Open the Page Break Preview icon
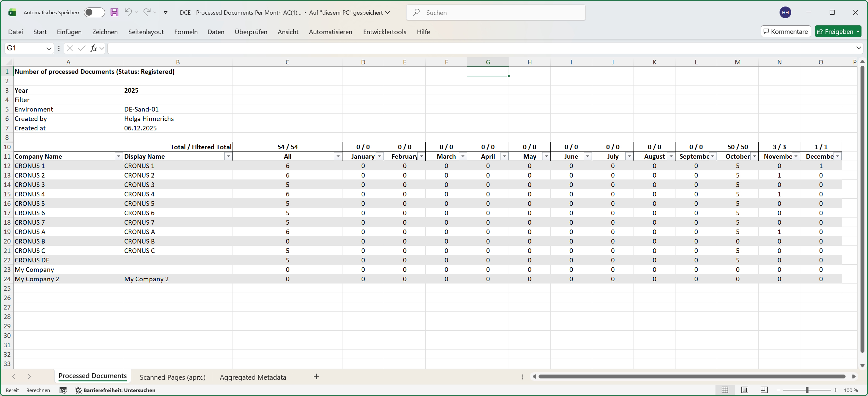The height and width of the screenshot is (396, 868). (x=764, y=390)
